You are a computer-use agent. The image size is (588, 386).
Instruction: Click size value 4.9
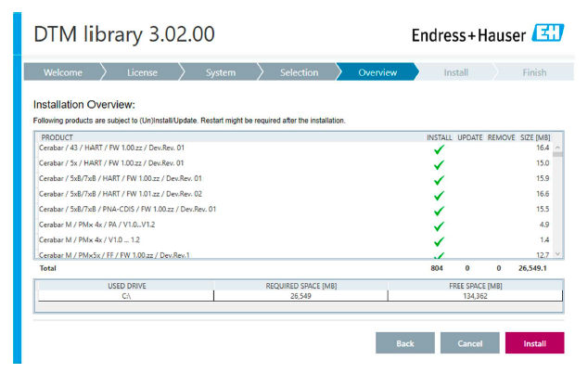pos(544,225)
